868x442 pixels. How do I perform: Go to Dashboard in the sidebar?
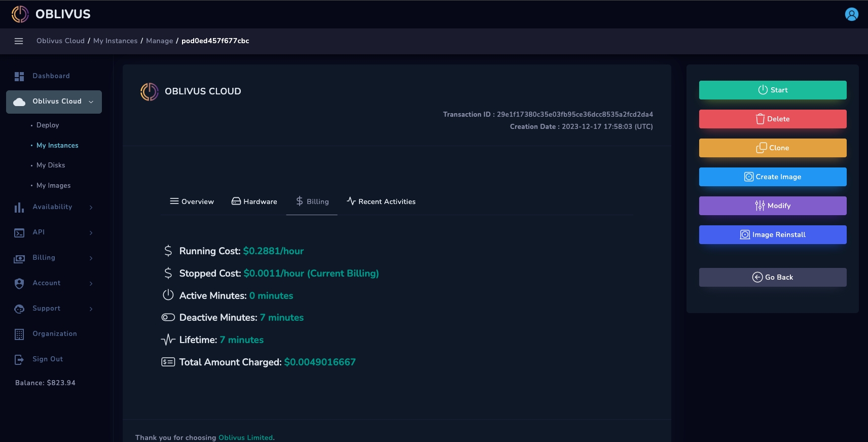[51, 76]
